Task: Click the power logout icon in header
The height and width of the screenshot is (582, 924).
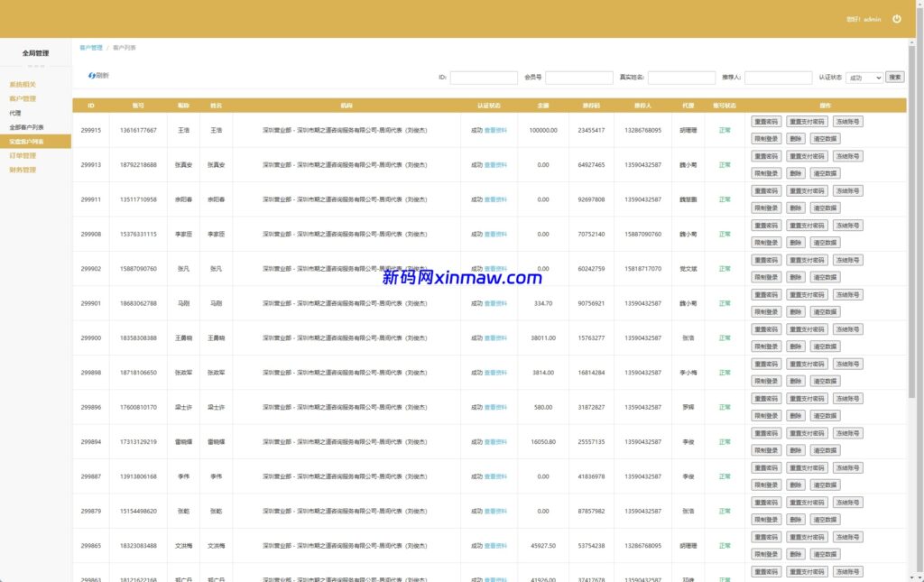Action: 896,19
